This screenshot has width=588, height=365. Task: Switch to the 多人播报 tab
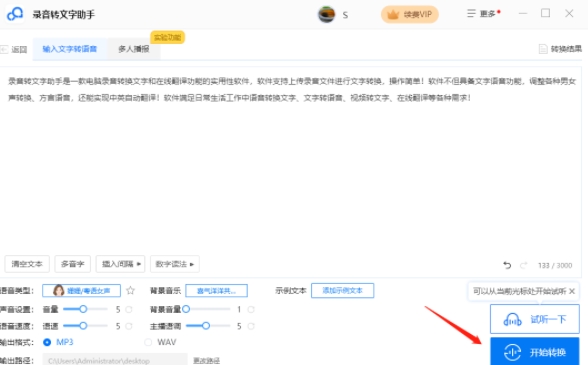pyautogui.click(x=134, y=49)
